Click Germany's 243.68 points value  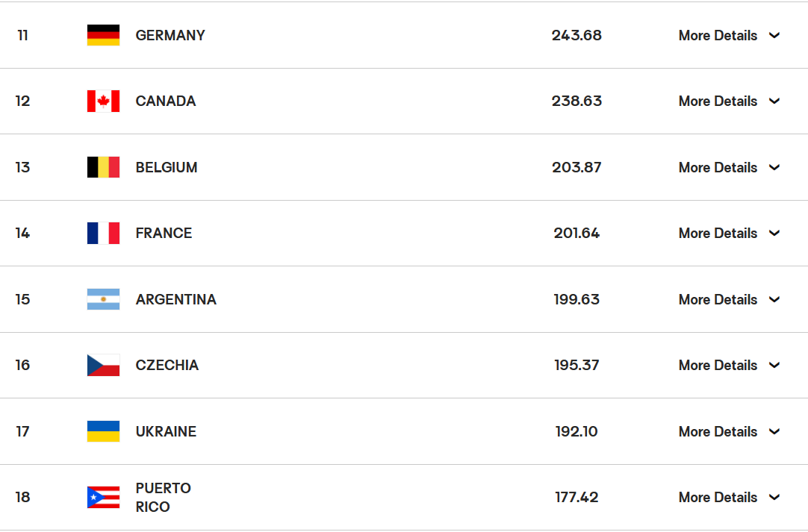(x=576, y=35)
